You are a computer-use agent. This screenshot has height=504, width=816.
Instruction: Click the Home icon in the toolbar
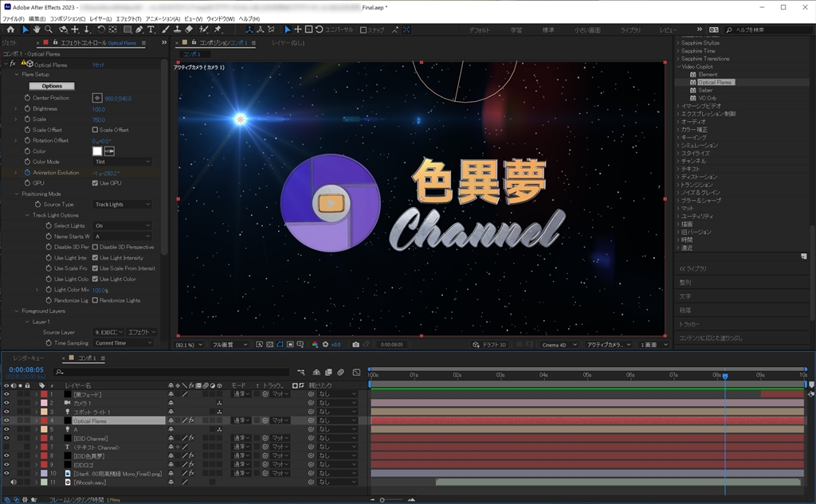(x=10, y=29)
